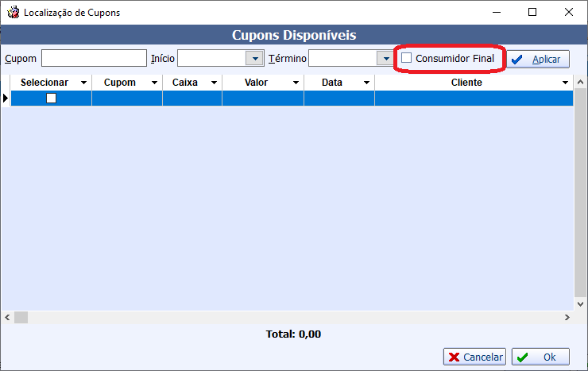Expand the Selecionar column filter arrow

(83, 83)
